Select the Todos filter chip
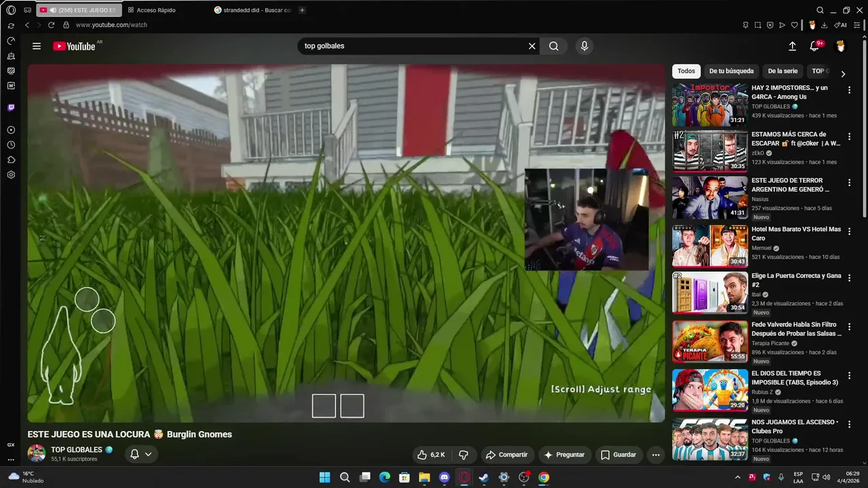Image resolution: width=868 pixels, height=488 pixels. tap(686, 71)
